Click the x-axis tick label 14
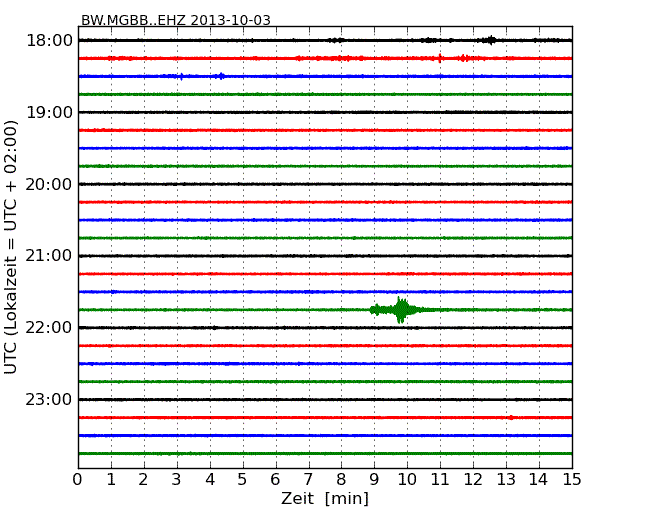This screenshot has height=520, width=650. (539, 480)
